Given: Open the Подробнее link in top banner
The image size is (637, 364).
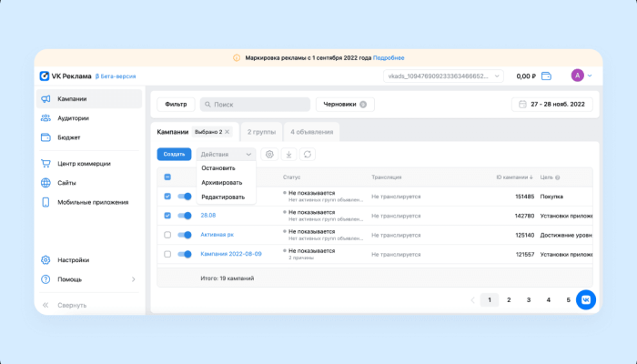Looking at the screenshot, I should pyautogui.click(x=389, y=57).
